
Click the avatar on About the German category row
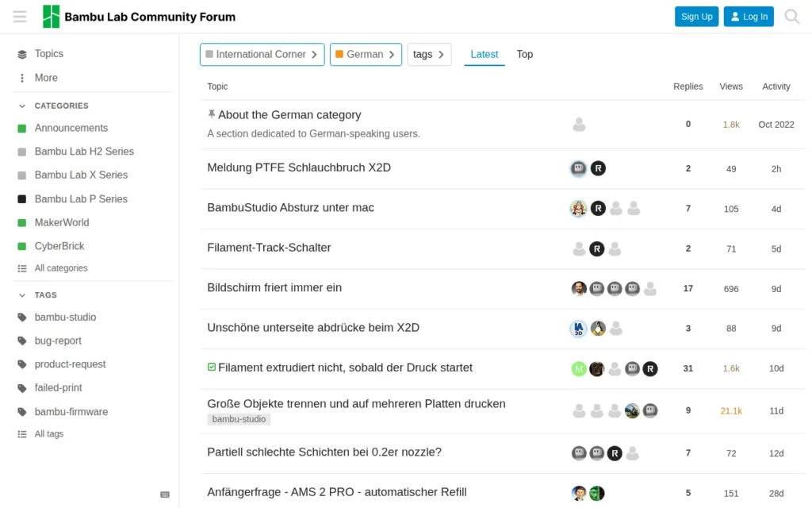[x=579, y=125]
